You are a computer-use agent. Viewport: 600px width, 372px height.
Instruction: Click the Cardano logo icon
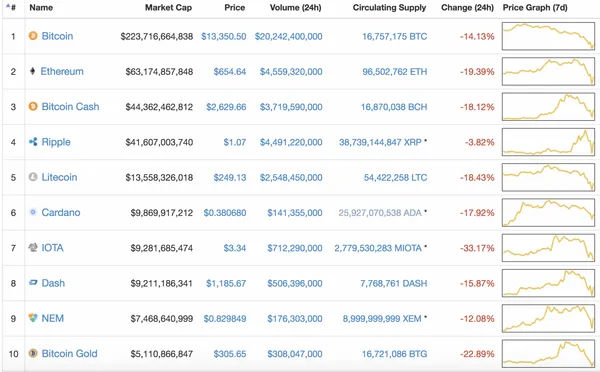coord(33,212)
